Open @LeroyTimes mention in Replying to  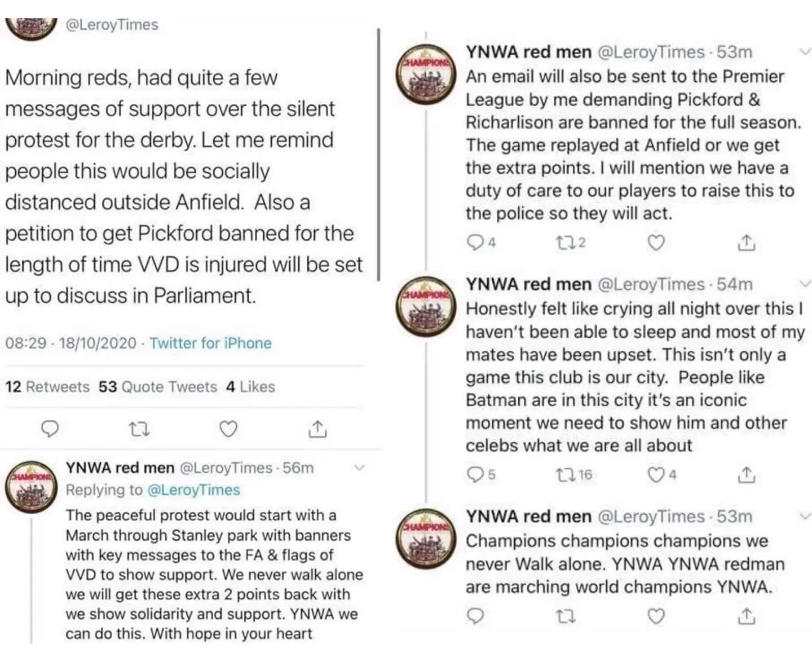coord(193,490)
